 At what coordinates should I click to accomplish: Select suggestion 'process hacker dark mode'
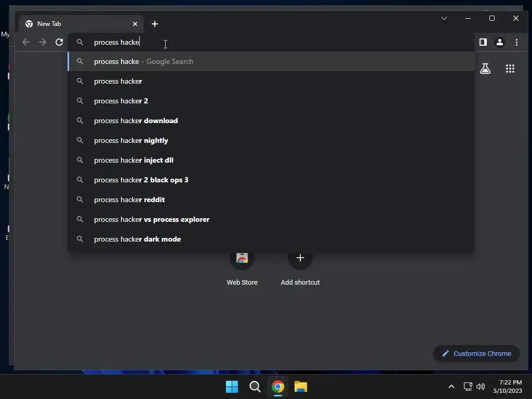point(271,239)
